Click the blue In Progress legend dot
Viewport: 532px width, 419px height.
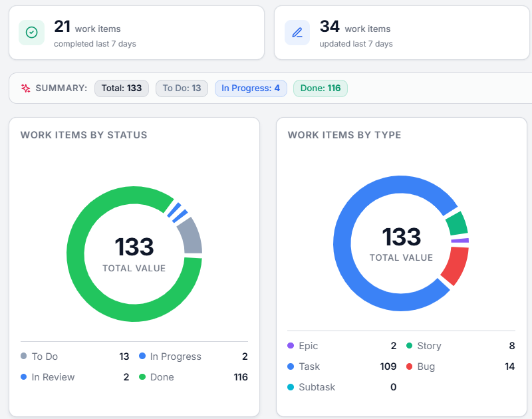point(142,356)
